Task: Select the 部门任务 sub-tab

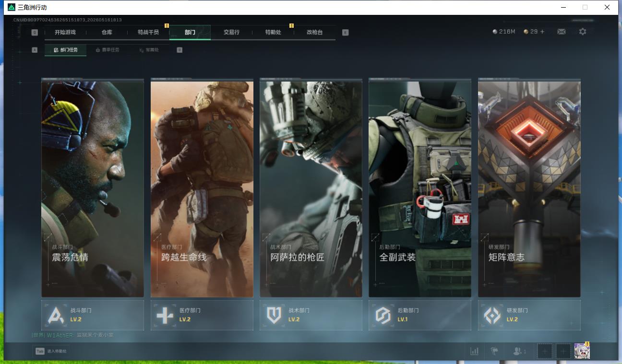Action: pyautogui.click(x=66, y=50)
